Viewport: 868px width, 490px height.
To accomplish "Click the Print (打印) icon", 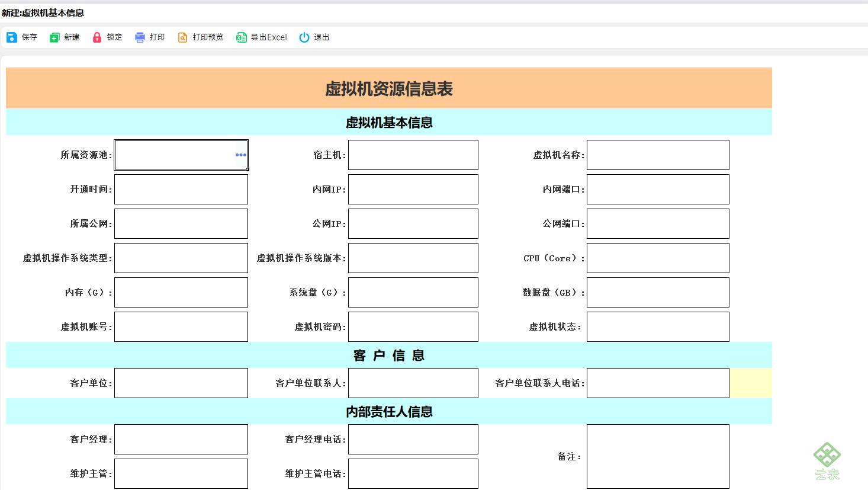I will click(140, 37).
